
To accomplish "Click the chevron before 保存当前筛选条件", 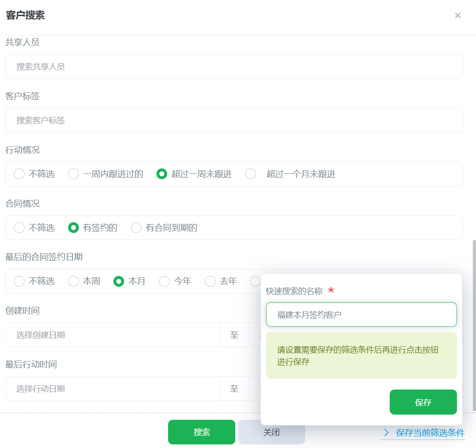I will (x=386, y=433).
